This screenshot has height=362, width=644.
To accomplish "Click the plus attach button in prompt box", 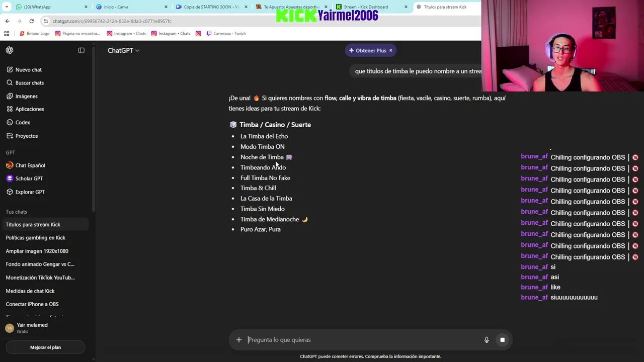I will pos(239,340).
